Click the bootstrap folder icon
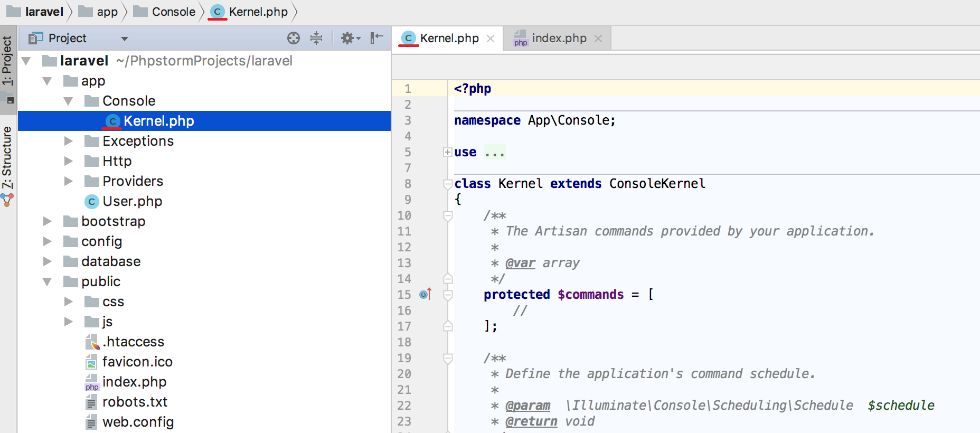Screen dimensions: 980x433 coord(71,221)
